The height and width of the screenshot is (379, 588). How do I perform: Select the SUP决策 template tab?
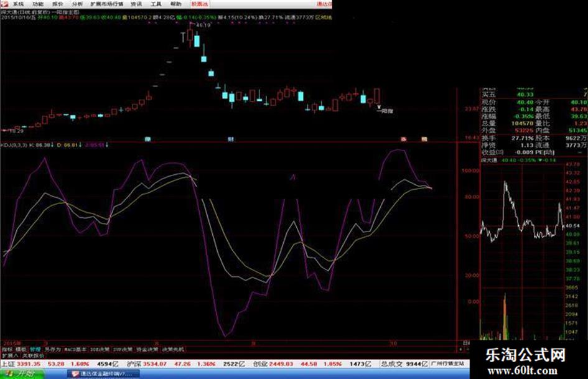[x=123, y=349]
